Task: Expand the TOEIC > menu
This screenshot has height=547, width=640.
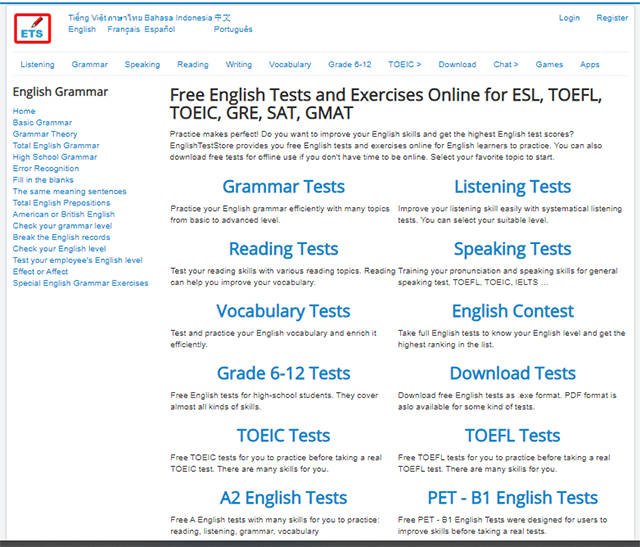Action: pos(404,64)
